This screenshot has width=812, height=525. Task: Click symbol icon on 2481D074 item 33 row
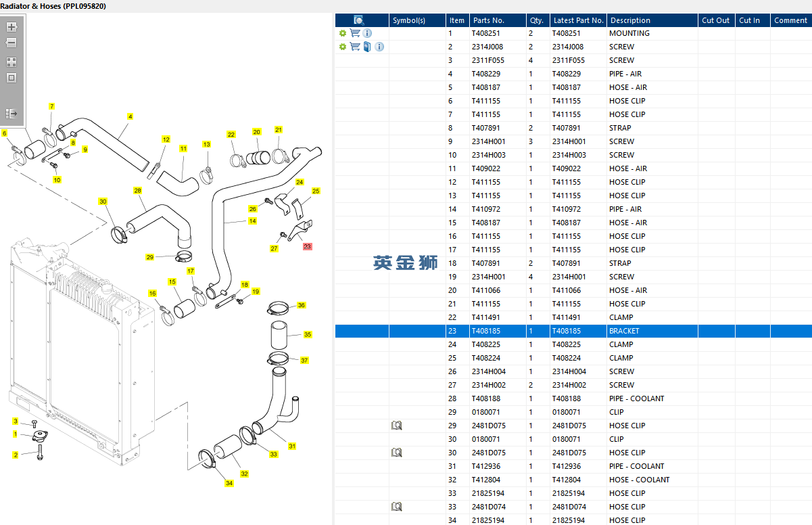point(397,507)
